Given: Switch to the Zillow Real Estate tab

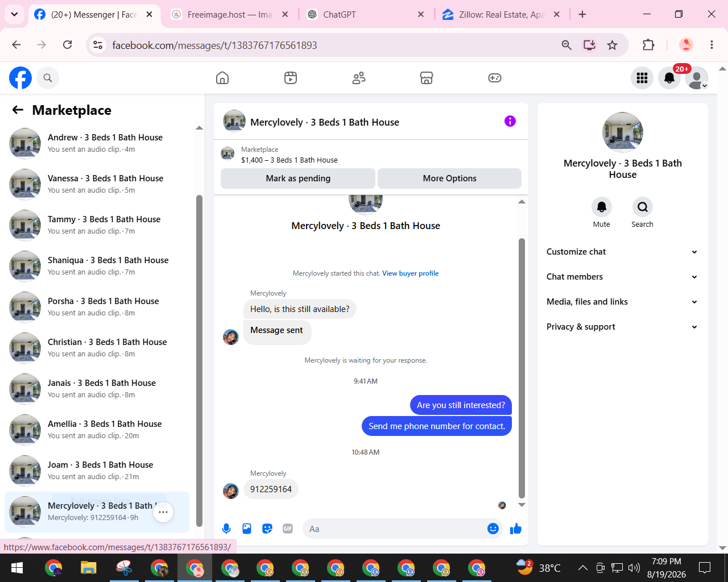Looking at the screenshot, I should point(502,14).
